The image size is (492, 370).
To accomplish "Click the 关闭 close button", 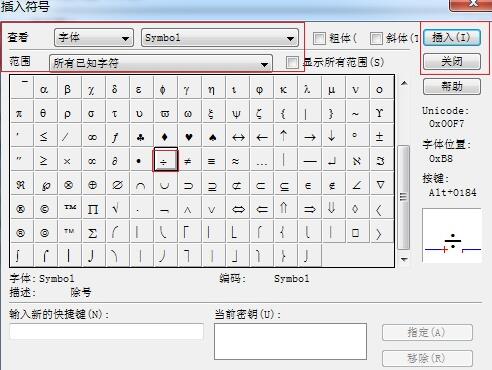I will pyautogui.click(x=452, y=61).
